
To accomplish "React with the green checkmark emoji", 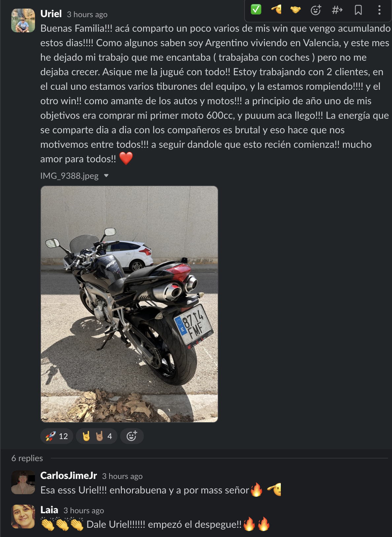I will pyautogui.click(x=256, y=10).
